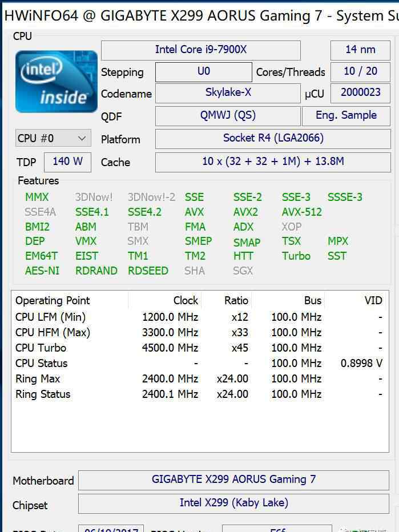Screen dimensions: 399x532
Task: Click the SSSE-3 feature label
Action: [x=345, y=197]
